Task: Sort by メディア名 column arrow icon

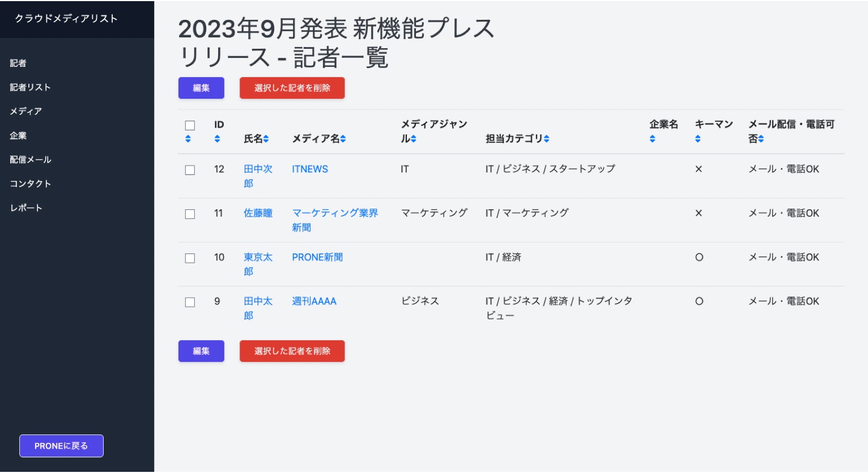Action: [x=343, y=139]
